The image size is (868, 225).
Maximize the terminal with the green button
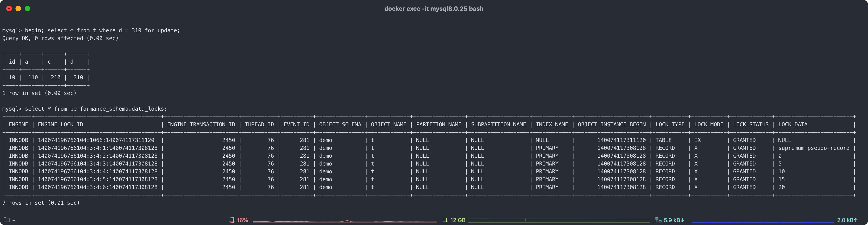[x=28, y=9]
